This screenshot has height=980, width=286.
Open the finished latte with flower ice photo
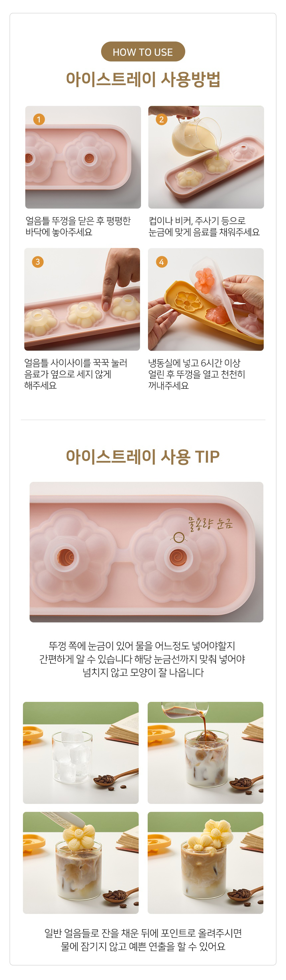pyautogui.click(x=206, y=863)
